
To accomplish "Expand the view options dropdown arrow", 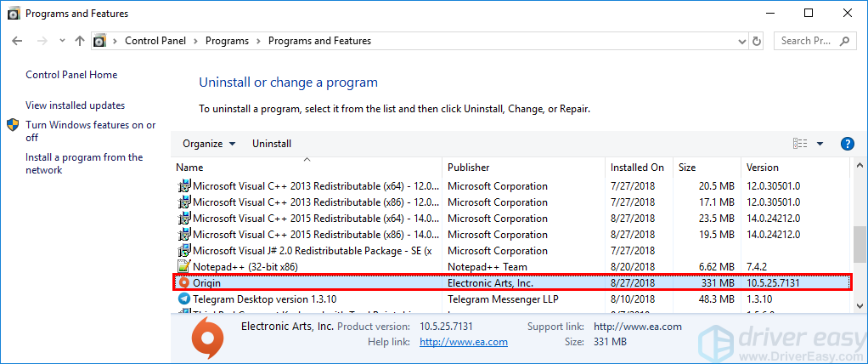I will [x=820, y=144].
